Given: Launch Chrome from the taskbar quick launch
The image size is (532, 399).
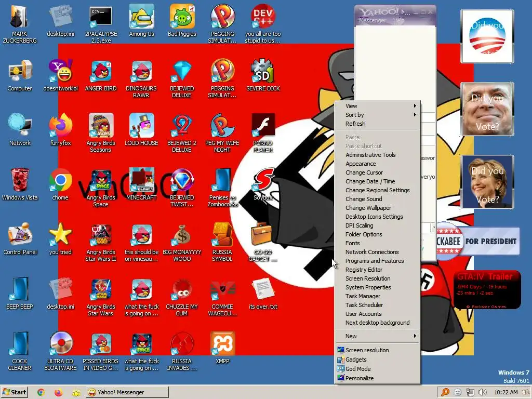Looking at the screenshot, I should 41,392.
